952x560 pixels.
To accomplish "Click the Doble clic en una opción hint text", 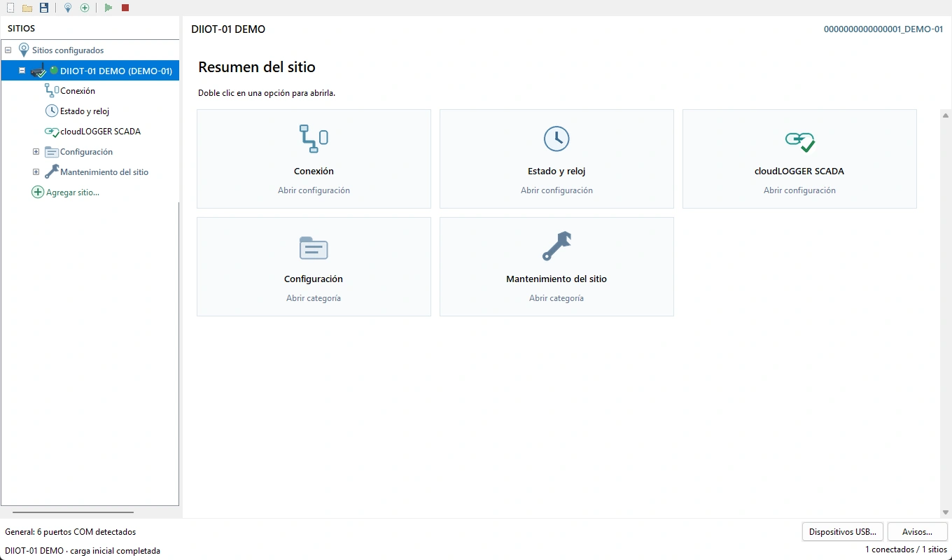I will (267, 93).
